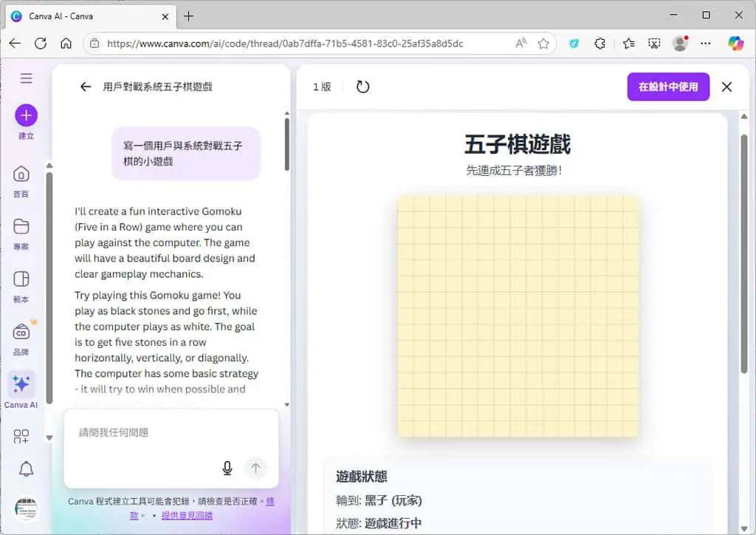Open Projects folder in sidebar
Screen dimensions: 756x535
point(21,234)
